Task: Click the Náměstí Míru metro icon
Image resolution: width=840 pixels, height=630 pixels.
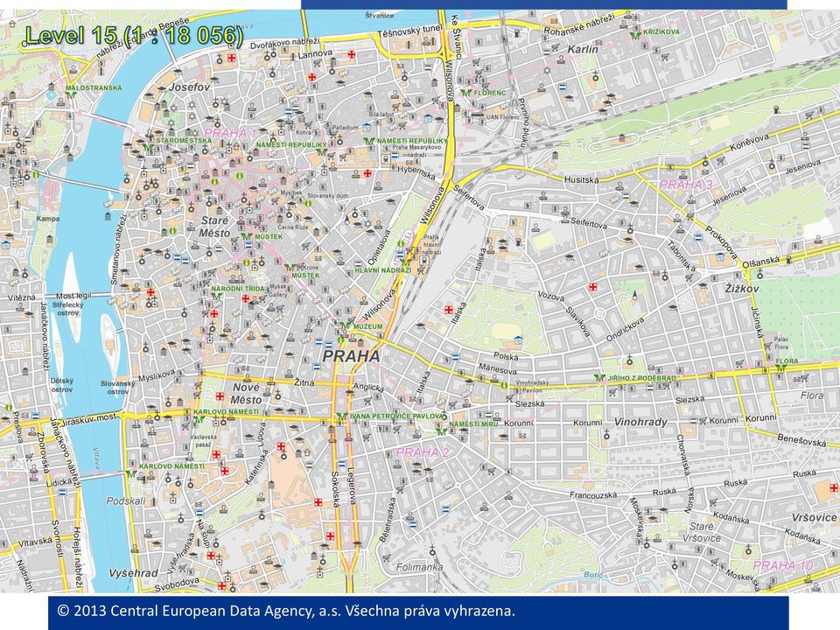Action: (441, 431)
